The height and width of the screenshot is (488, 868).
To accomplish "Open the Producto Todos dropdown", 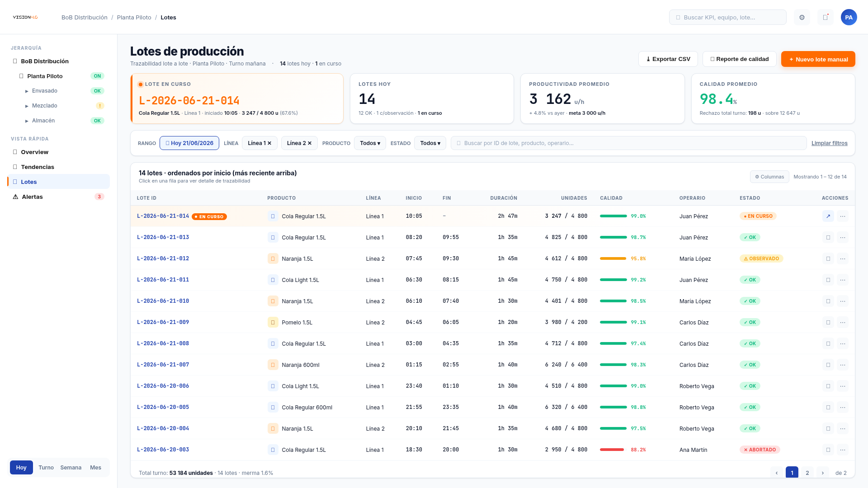I will [370, 143].
